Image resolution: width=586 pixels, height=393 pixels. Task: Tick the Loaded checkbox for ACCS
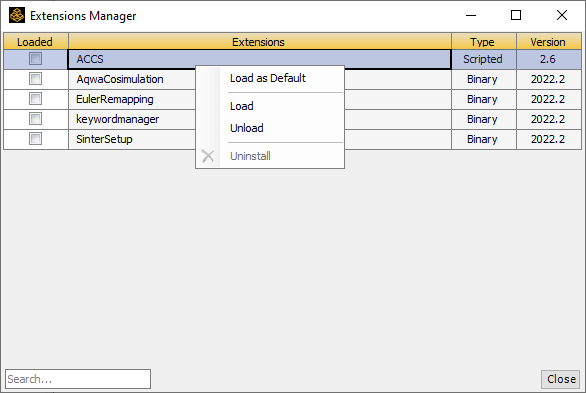pyautogui.click(x=36, y=59)
